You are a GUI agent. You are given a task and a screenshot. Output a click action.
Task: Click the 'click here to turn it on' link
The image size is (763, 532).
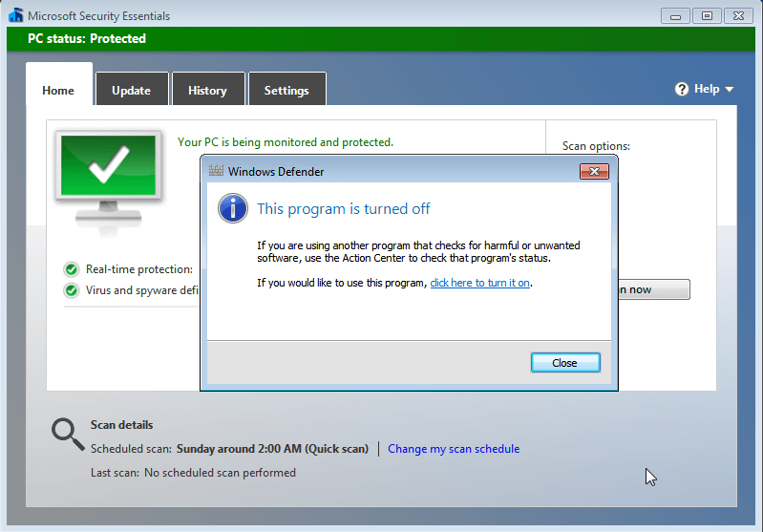[479, 283]
